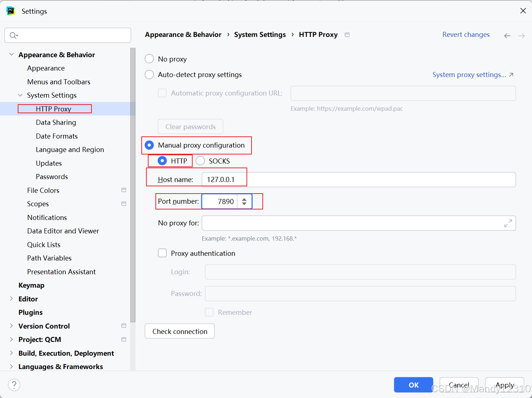This screenshot has height=398, width=532.
Task: Select Keymap in the settings sidebar
Action: pos(31,285)
